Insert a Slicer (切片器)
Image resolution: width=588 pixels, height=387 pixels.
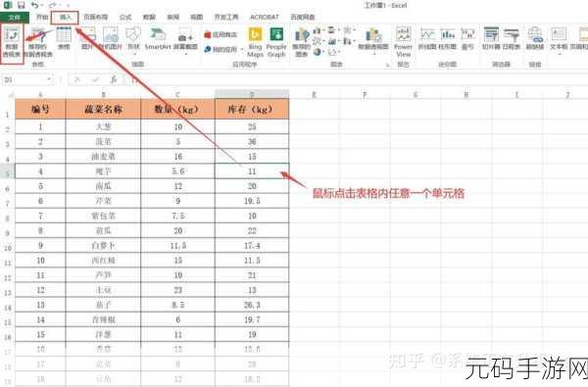[x=491, y=38]
